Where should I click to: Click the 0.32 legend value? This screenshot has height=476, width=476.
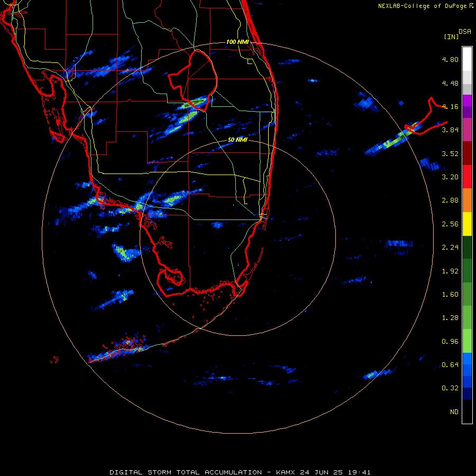click(x=450, y=388)
